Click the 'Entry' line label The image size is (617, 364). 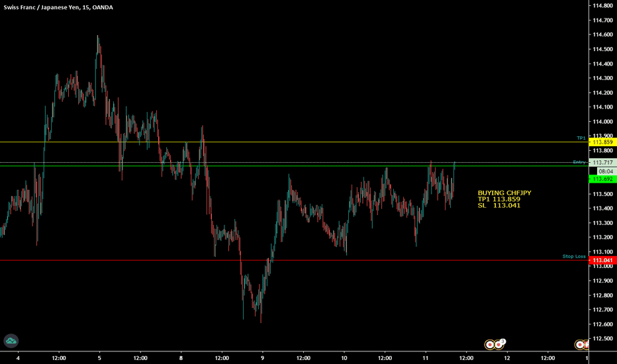click(x=579, y=162)
